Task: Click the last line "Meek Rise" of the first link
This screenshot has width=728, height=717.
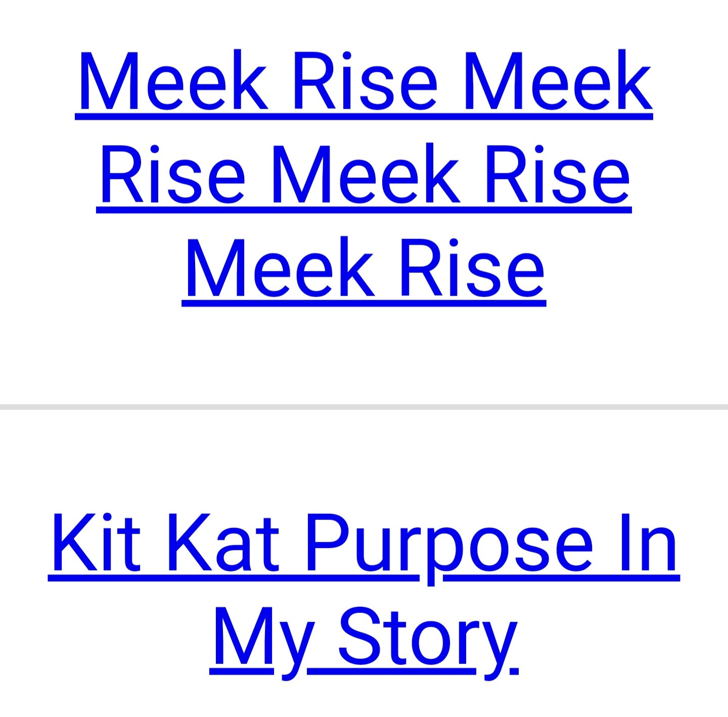Action: tap(364, 268)
